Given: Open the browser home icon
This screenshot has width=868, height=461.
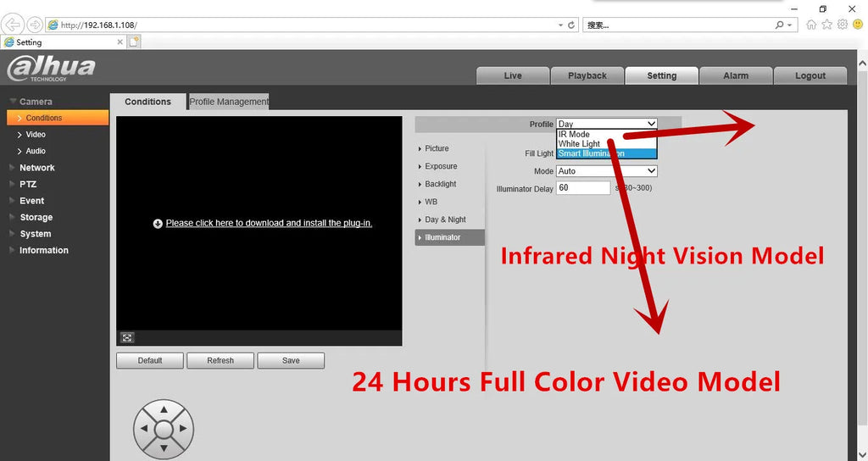Looking at the screenshot, I should point(811,25).
